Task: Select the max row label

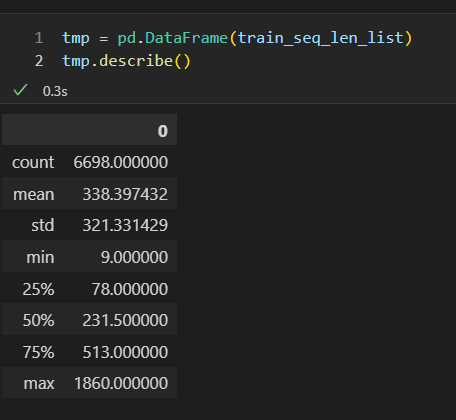Action: (x=39, y=384)
